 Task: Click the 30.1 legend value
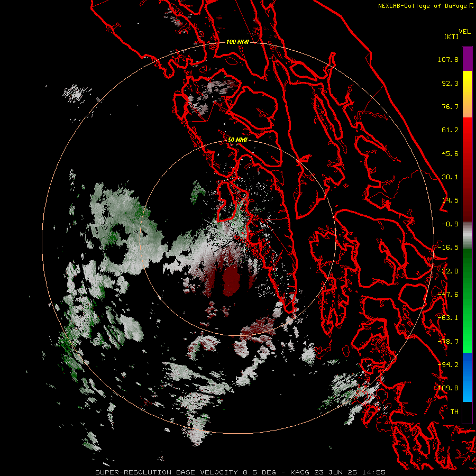pos(450,177)
